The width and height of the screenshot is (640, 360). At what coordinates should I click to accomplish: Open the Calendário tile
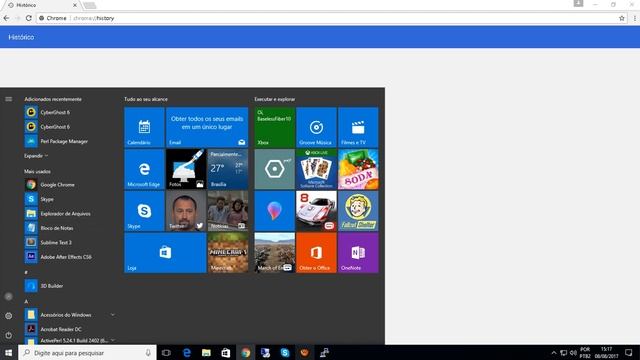144,127
